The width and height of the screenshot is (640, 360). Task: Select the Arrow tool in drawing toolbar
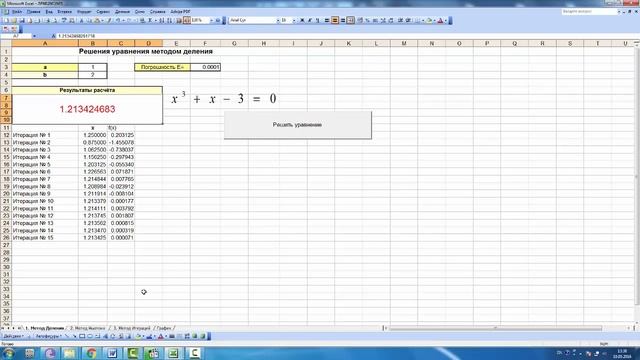pos(74,336)
